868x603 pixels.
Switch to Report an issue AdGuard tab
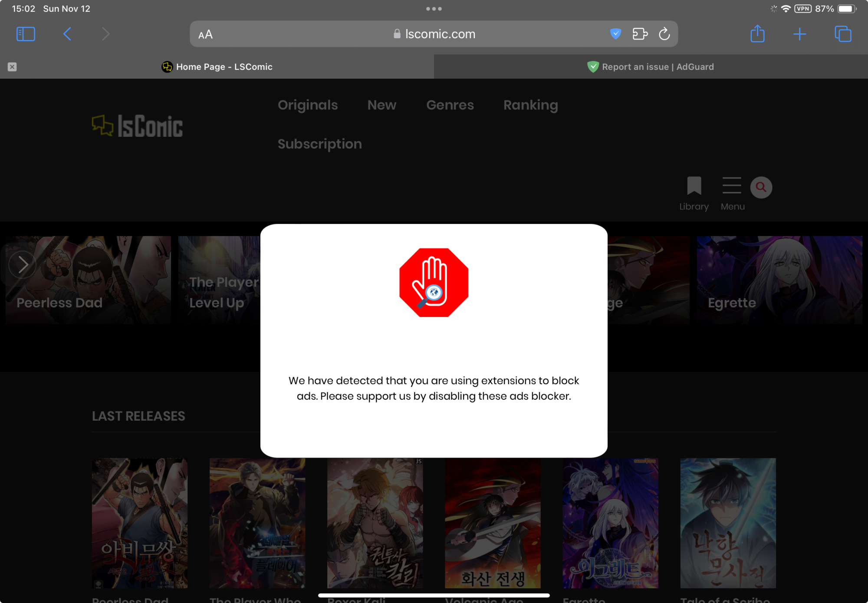(650, 67)
